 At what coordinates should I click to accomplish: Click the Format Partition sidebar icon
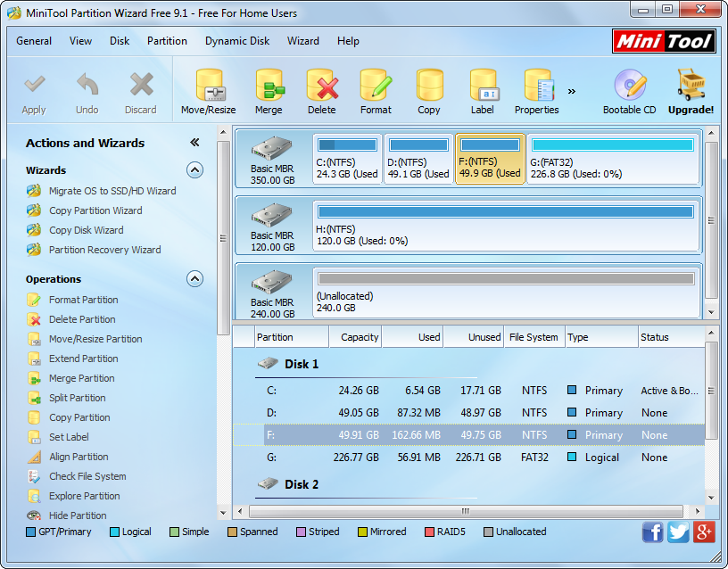coord(34,300)
